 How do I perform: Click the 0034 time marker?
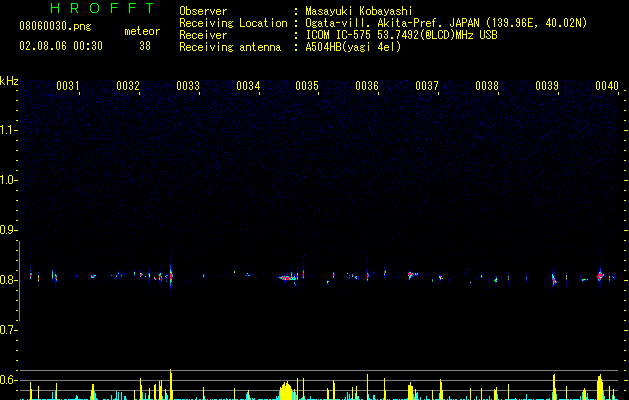pos(248,86)
